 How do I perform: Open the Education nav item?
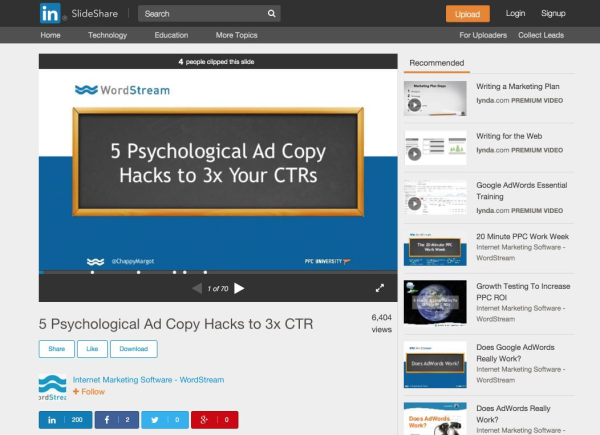[171, 35]
